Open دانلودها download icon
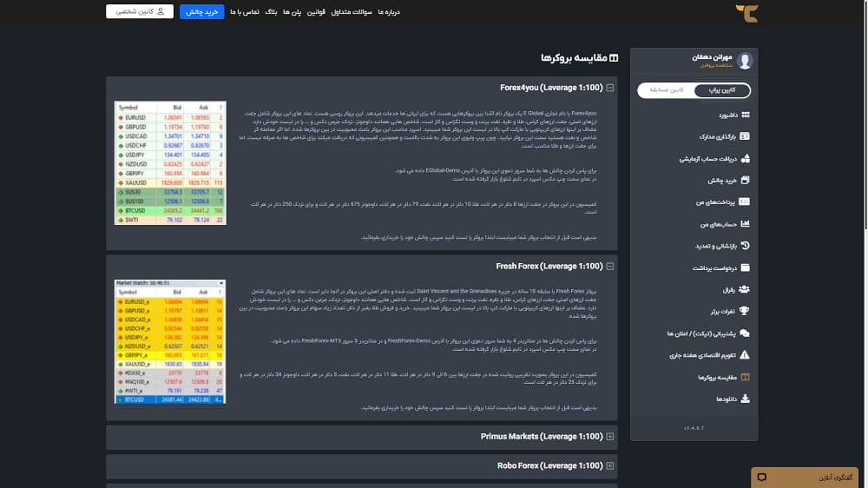Image resolution: width=868 pixels, height=488 pixels. (745, 399)
